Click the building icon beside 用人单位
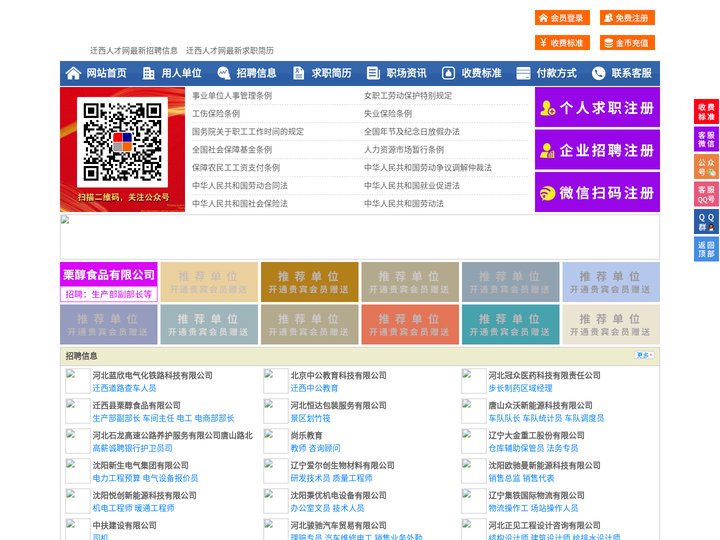Image resolution: width=720 pixels, height=540 pixels. click(x=148, y=73)
